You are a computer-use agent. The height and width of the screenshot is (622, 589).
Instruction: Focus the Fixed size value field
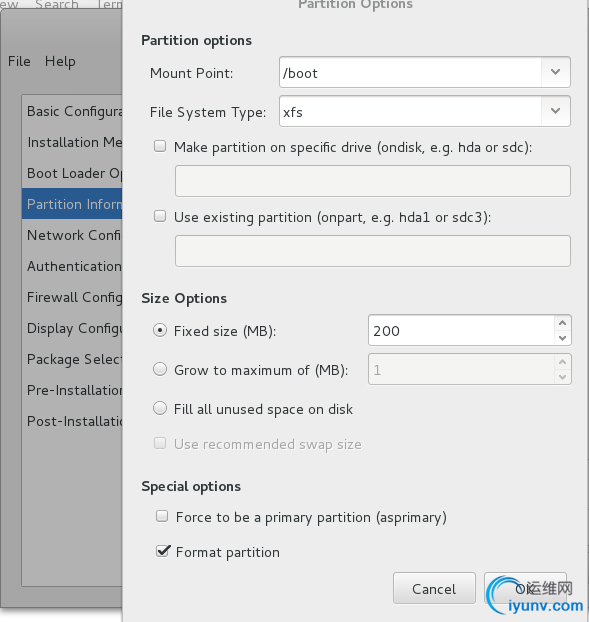(461, 330)
